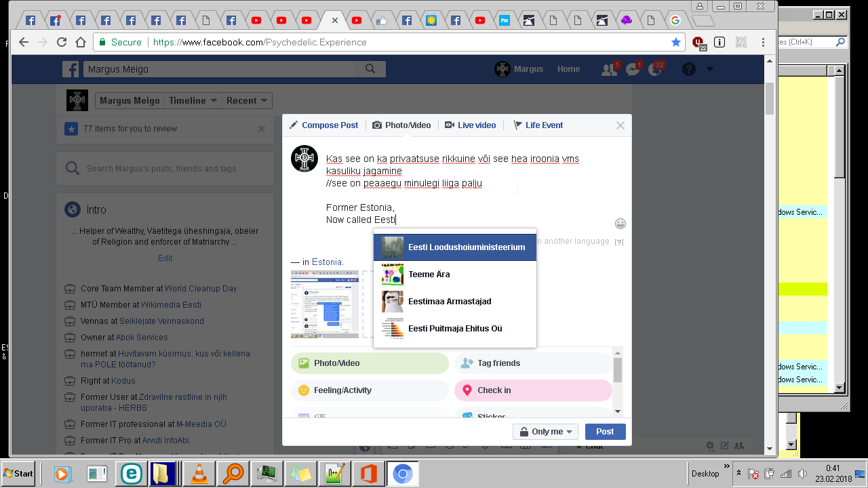Reload the Facebook page
868x488 pixels.
[x=62, y=42]
